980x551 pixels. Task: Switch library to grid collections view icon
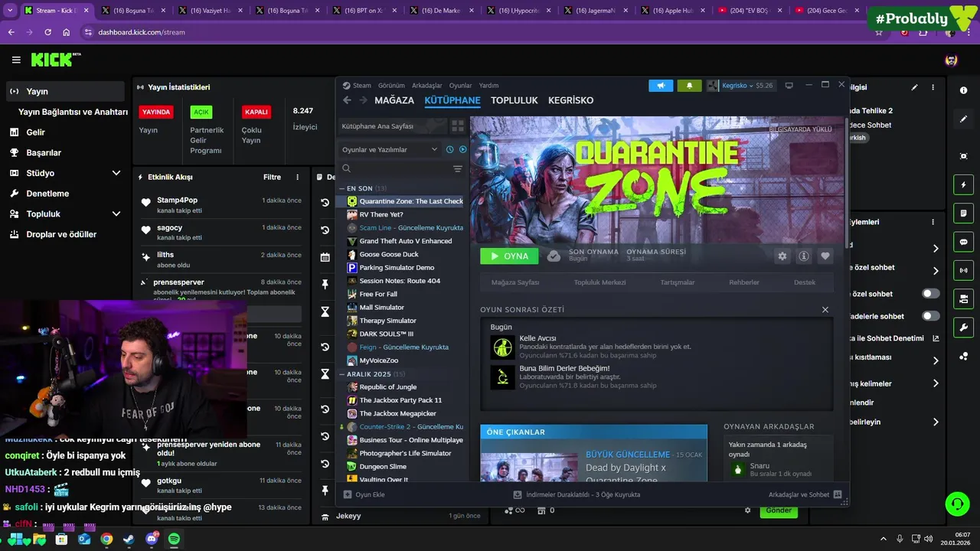tap(458, 126)
